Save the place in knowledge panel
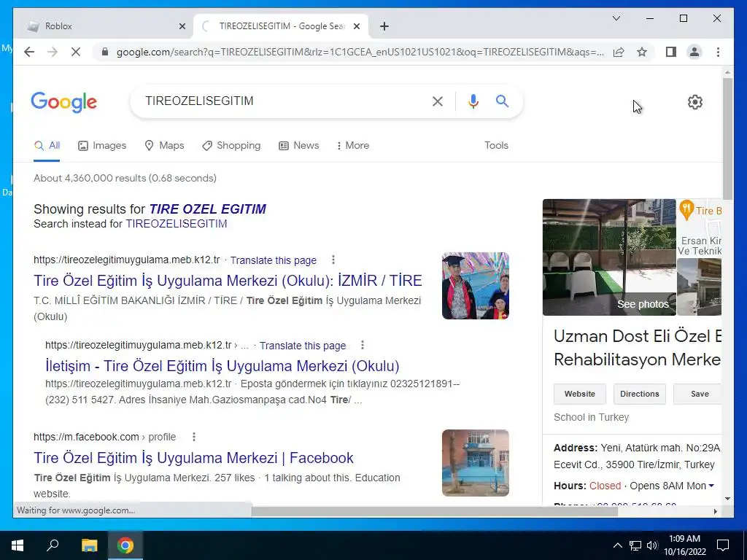The image size is (747, 560). (x=697, y=394)
